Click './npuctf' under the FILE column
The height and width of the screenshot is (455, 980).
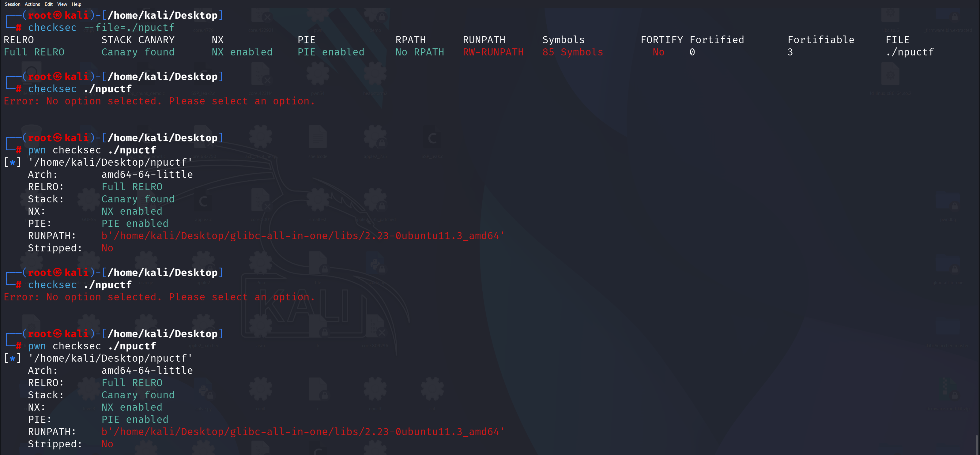tap(910, 52)
